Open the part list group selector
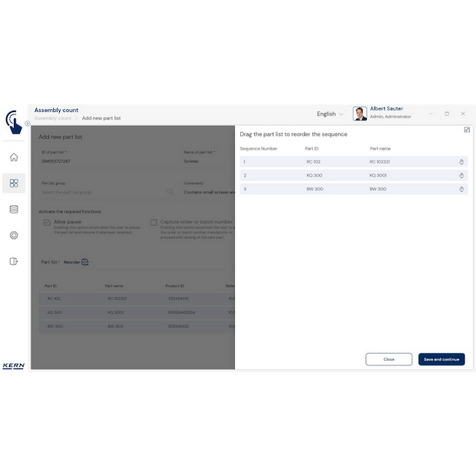 [x=107, y=192]
